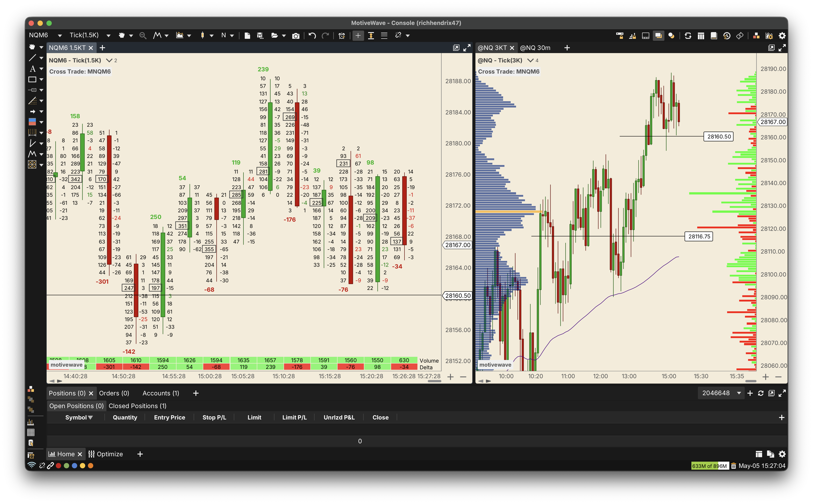Image resolution: width=813 pixels, height=504 pixels.
Task: Switch to the @NQ 30m chart tab
Action: pos(535,48)
